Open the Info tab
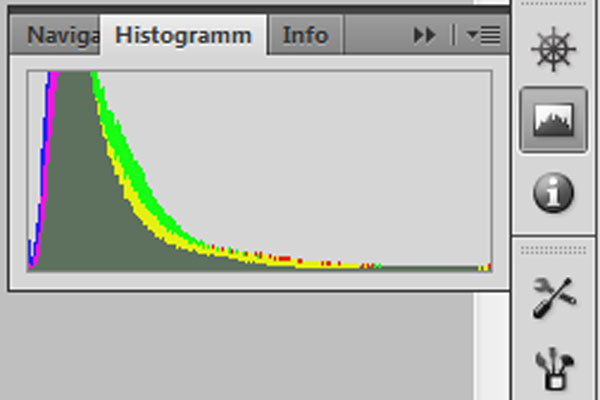600x400 pixels. click(x=305, y=35)
